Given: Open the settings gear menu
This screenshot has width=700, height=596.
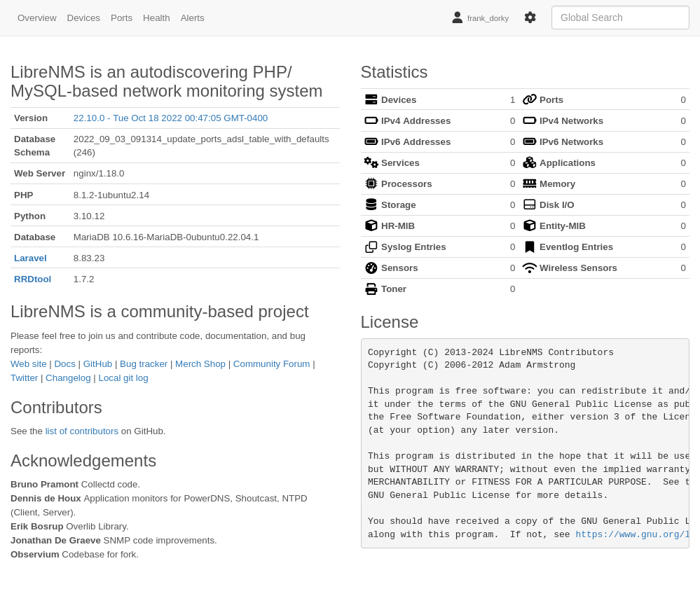Looking at the screenshot, I should click(530, 18).
